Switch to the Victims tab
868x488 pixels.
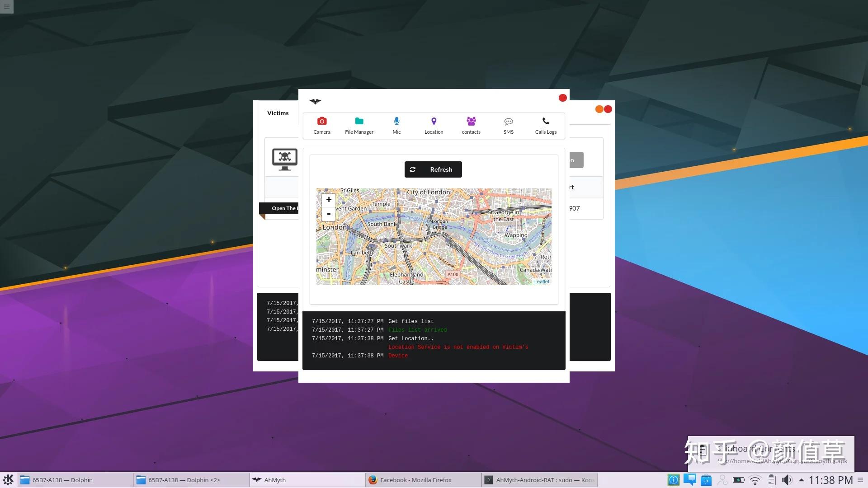[278, 113]
